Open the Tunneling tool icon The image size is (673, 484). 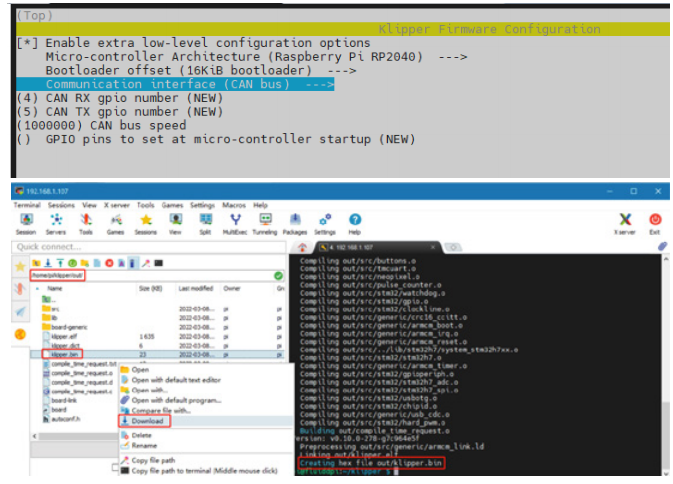(x=267, y=222)
